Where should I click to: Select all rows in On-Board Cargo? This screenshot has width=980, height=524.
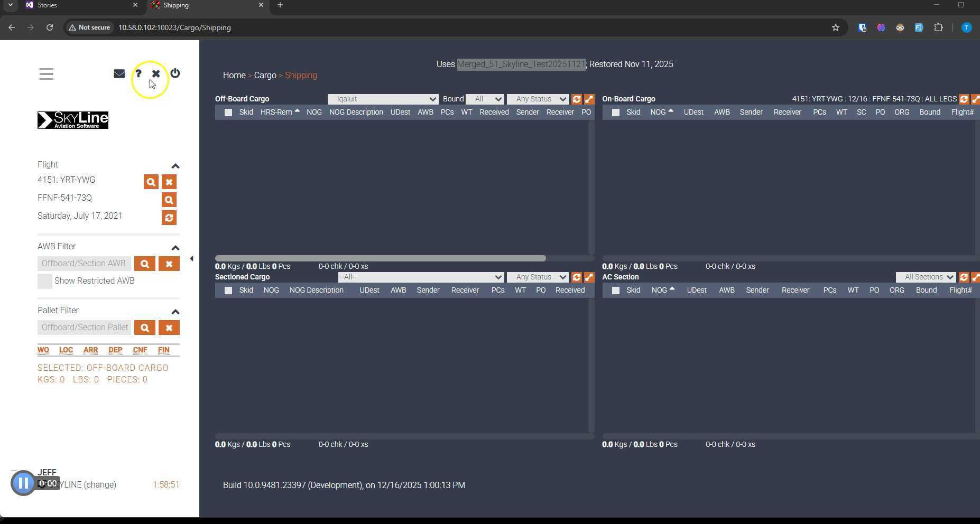(x=616, y=113)
